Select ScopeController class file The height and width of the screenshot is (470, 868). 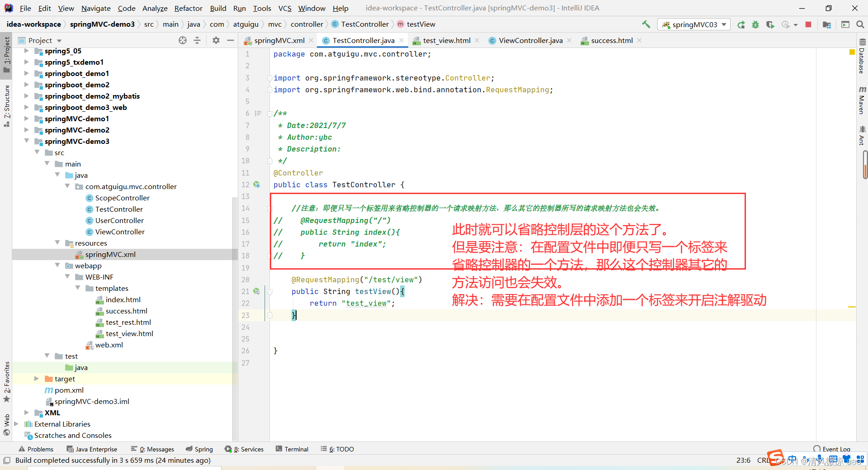pyautogui.click(x=122, y=198)
